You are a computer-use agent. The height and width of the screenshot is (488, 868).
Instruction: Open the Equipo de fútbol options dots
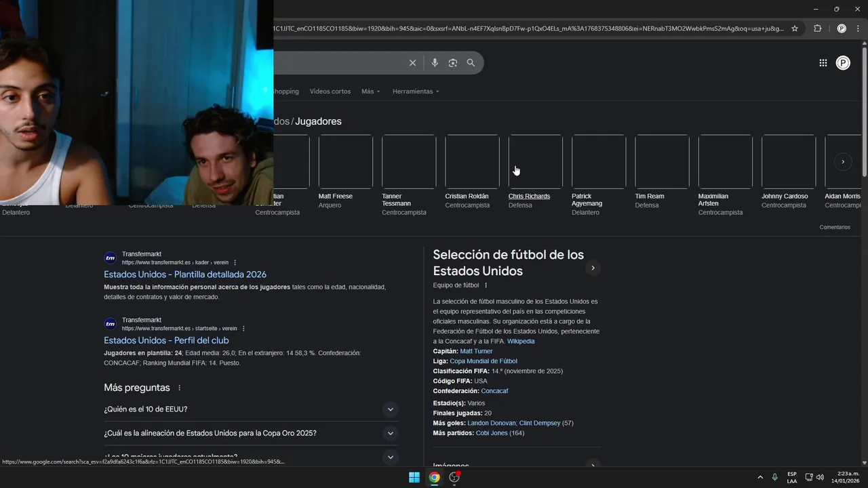pos(486,285)
